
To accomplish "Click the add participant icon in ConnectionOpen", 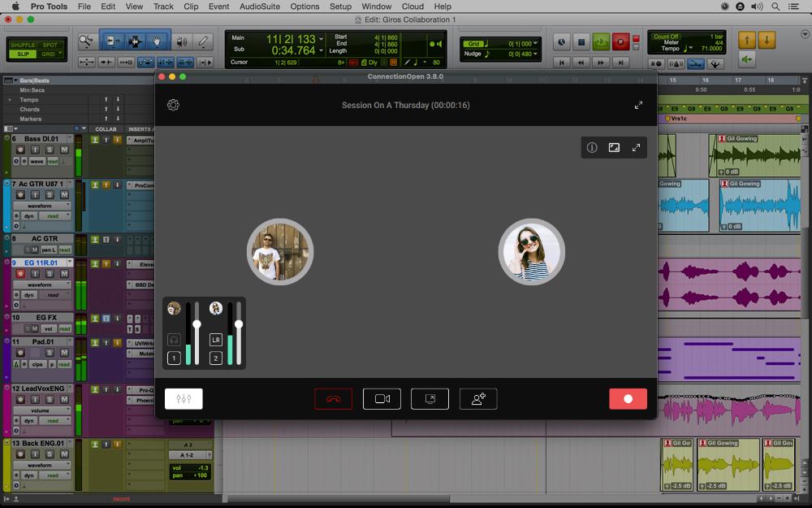I will pos(478,398).
